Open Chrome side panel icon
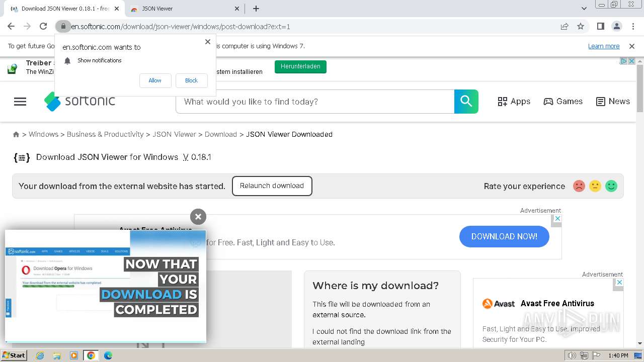 click(x=600, y=26)
